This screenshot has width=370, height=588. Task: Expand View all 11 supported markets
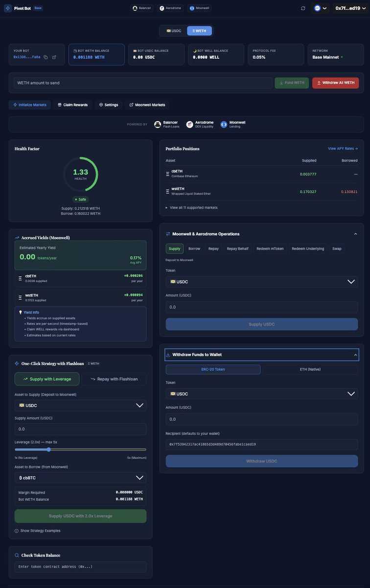[x=192, y=208]
